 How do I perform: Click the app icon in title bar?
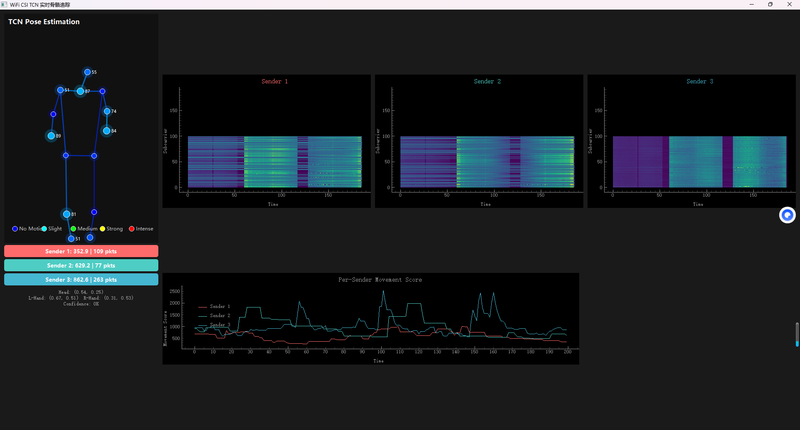(5, 4)
